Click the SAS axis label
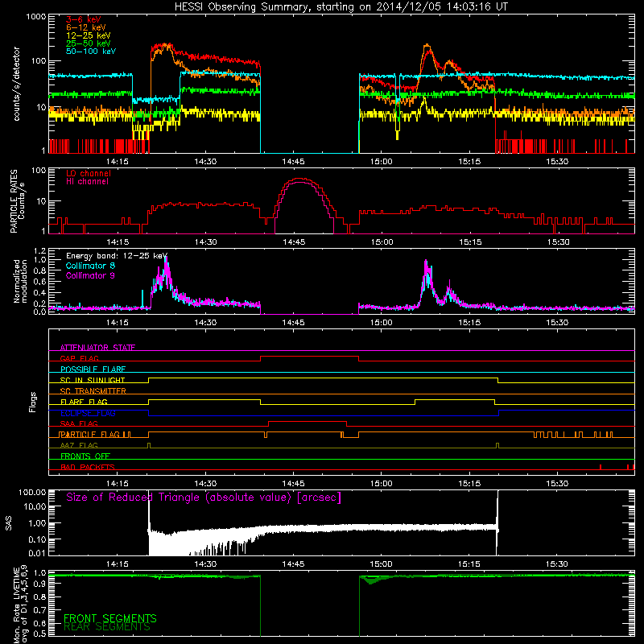644x644 pixels. (x=8, y=523)
